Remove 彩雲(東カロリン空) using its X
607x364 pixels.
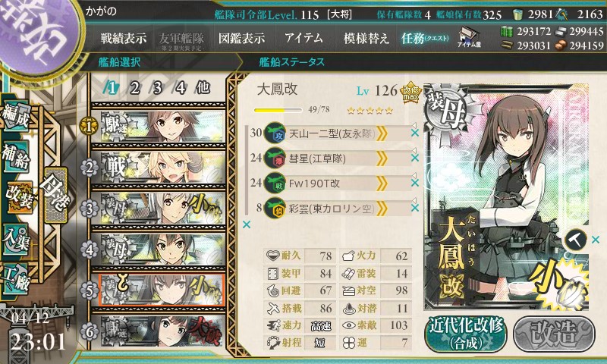415,208
